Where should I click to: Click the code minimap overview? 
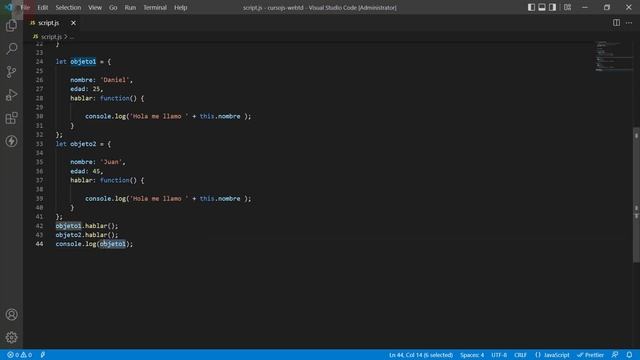[x=613, y=56]
